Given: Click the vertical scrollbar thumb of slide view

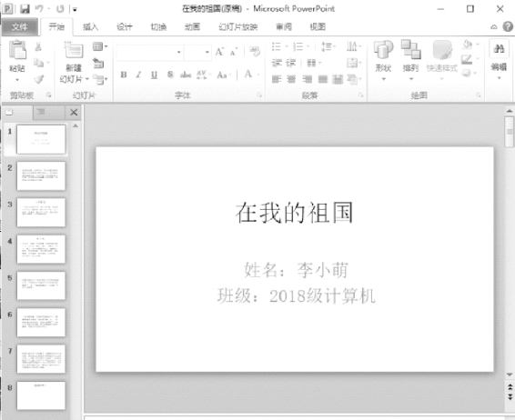Looking at the screenshot, I should [x=510, y=132].
